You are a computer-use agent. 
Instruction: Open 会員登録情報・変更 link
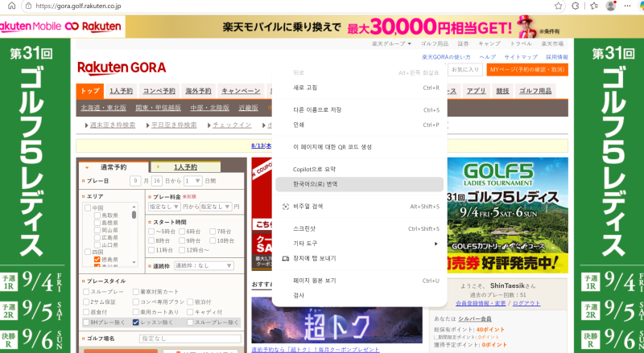481,303
